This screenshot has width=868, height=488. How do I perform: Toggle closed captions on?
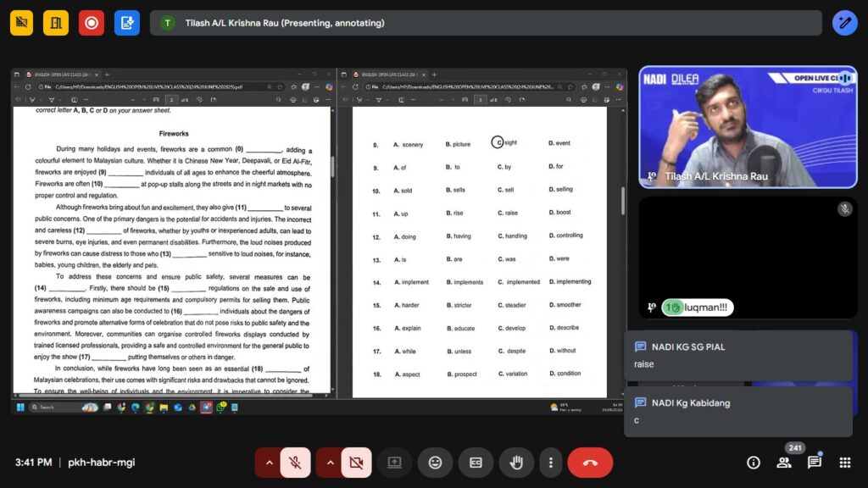(476, 463)
